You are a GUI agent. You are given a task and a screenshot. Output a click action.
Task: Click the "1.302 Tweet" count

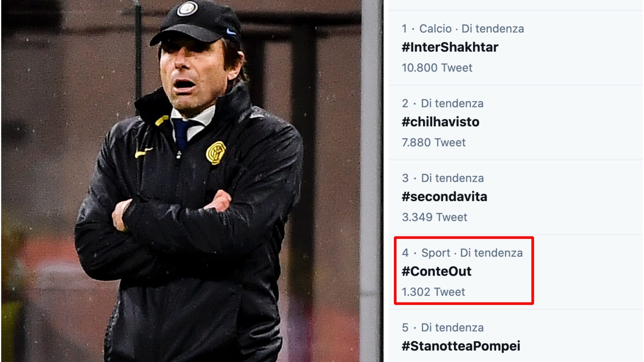(433, 292)
